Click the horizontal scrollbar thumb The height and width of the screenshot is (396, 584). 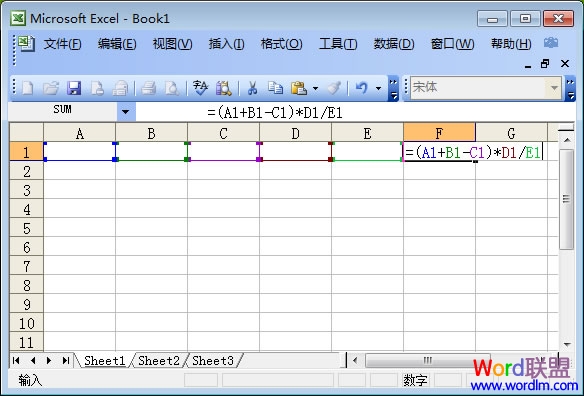(428, 360)
